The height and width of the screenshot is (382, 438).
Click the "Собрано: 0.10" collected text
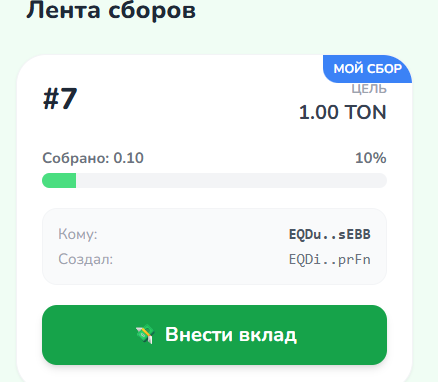click(x=93, y=158)
